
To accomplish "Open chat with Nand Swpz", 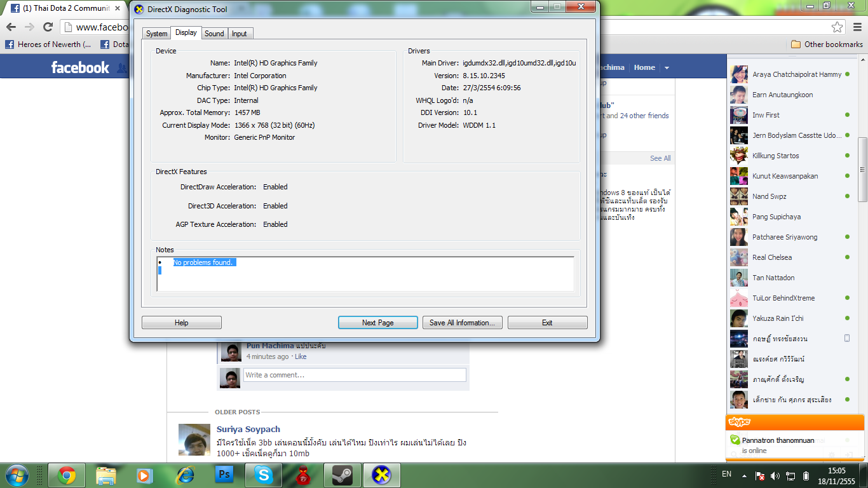I will [790, 196].
